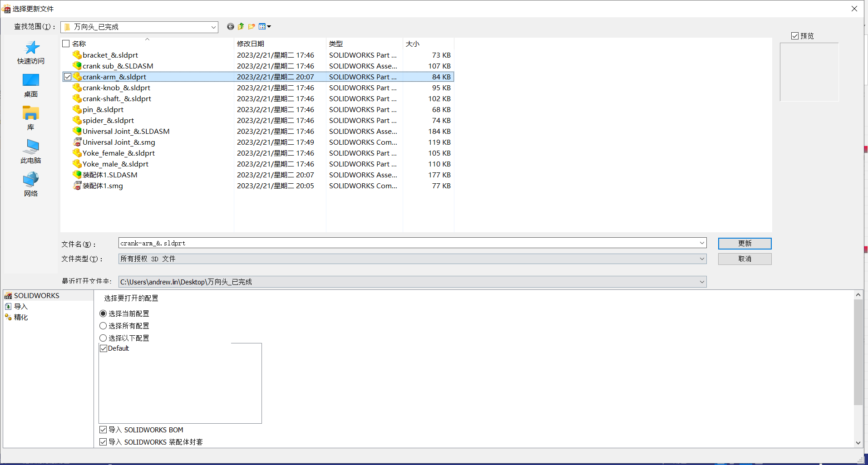Viewport: 868px width, 465px height.
Task: Open Network (网络) location in sidebar
Action: coord(31,185)
